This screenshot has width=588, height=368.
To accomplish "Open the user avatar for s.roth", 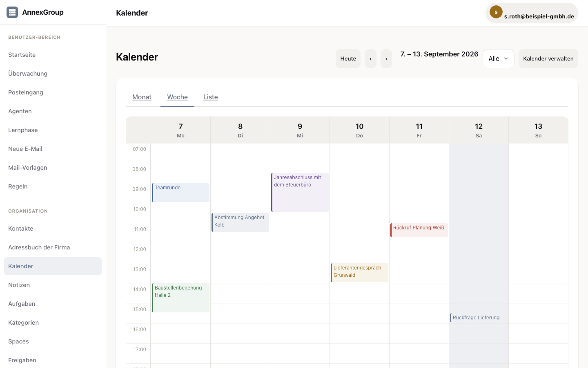I will (496, 12).
